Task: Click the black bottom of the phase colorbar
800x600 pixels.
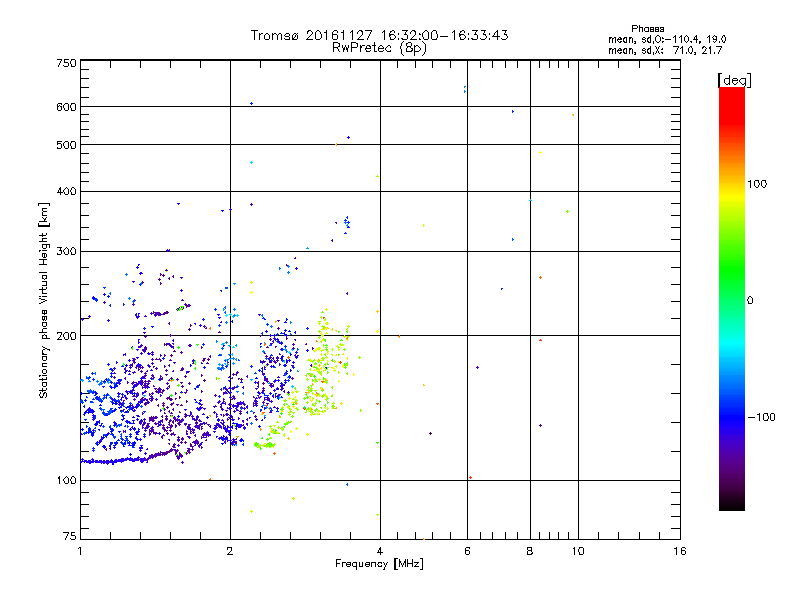Action: coord(732,503)
